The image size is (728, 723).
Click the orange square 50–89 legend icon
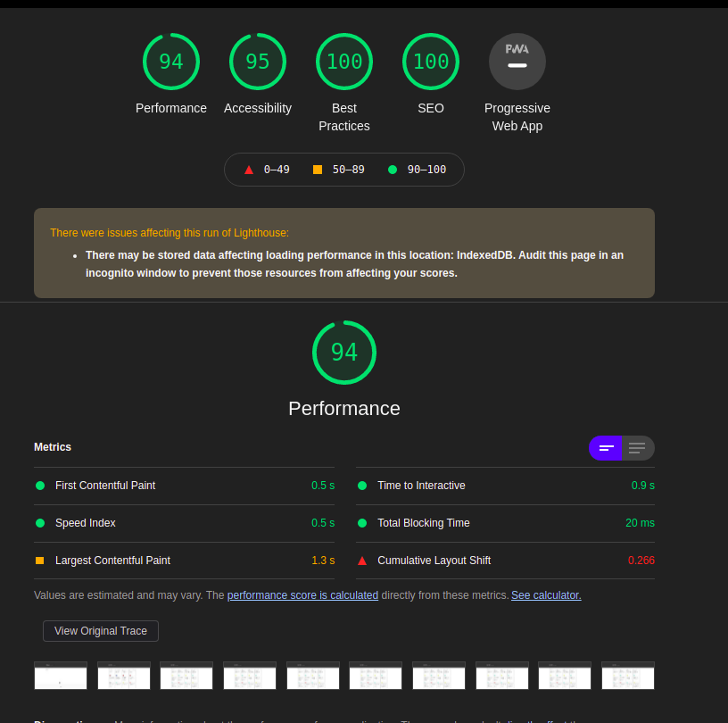coord(318,170)
